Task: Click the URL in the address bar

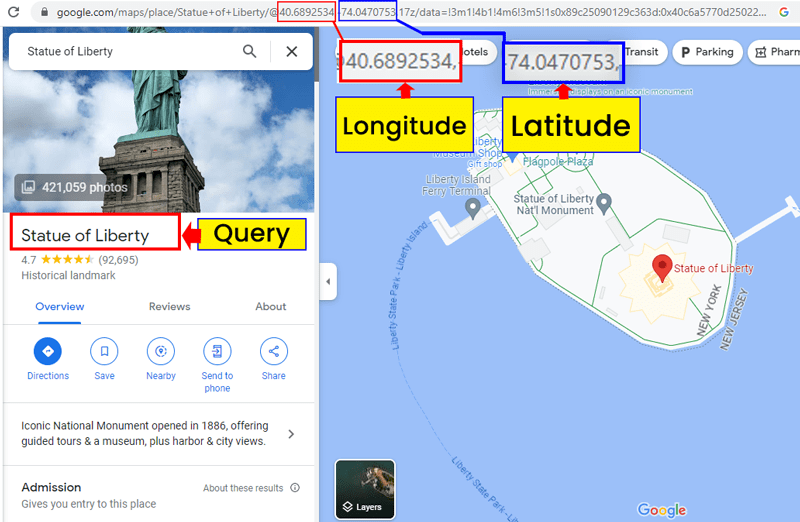Action: [411, 12]
